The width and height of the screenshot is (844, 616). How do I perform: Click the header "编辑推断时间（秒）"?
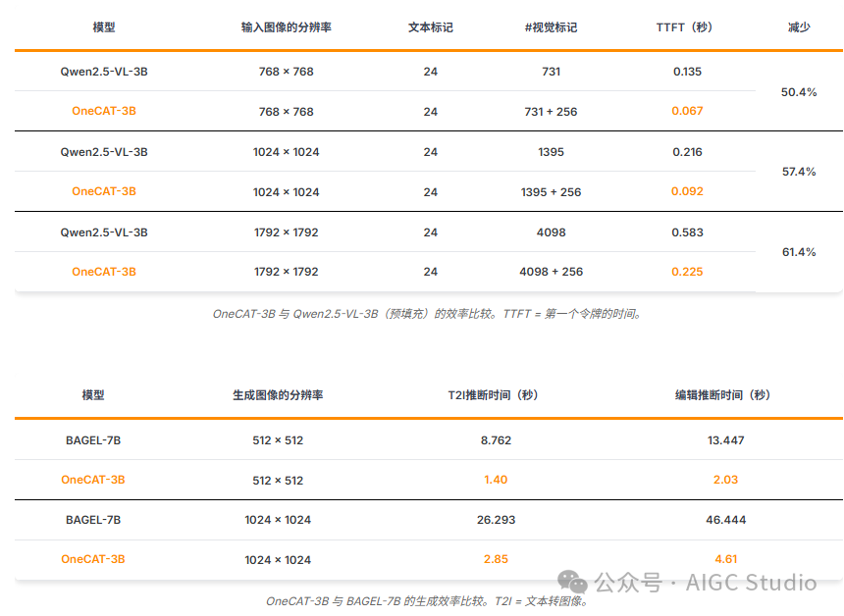[725, 395]
